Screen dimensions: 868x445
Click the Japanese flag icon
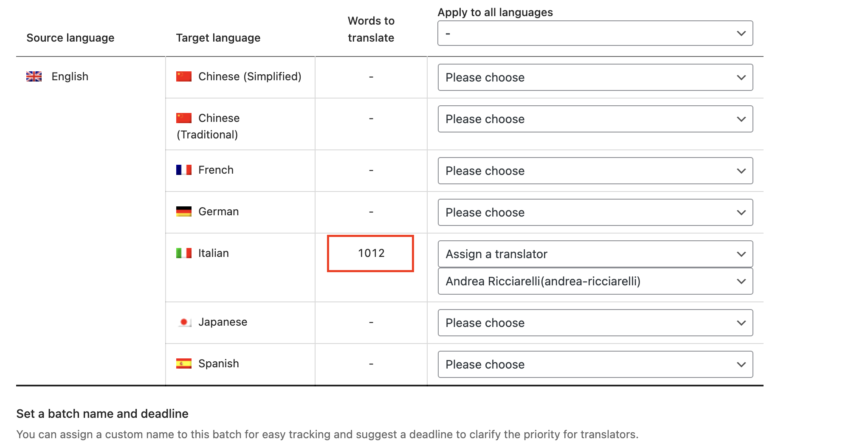pyautogui.click(x=184, y=322)
